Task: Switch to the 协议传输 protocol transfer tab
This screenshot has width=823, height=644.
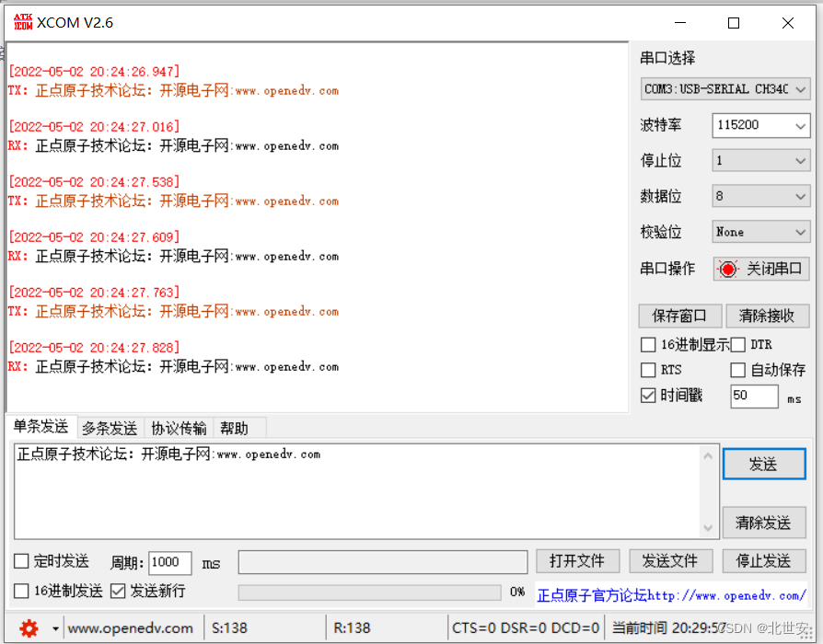Action: pyautogui.click(x=179, y=429)
